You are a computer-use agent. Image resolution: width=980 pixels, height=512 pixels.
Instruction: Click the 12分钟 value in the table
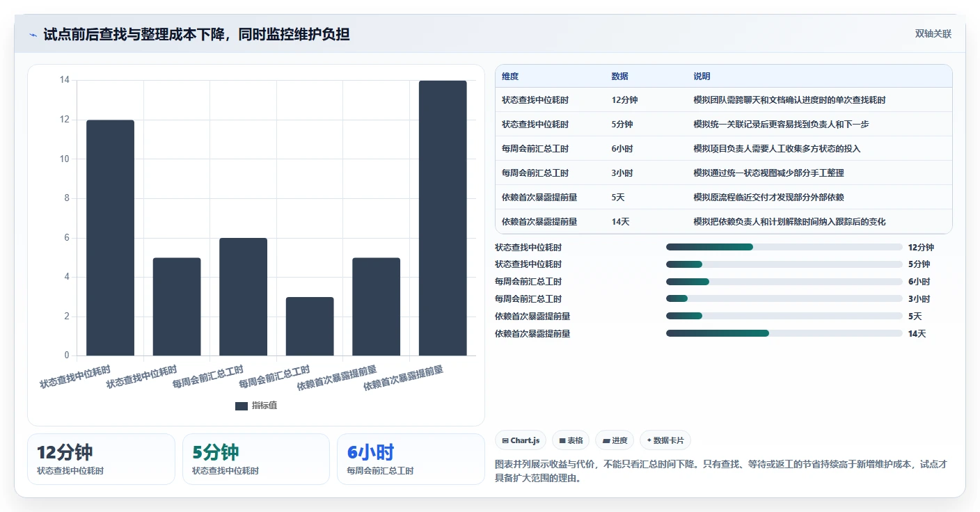624,100
